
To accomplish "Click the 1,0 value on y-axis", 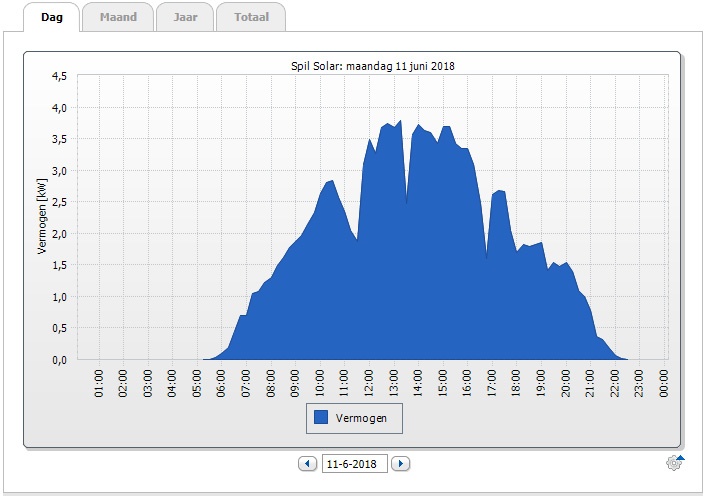I will point(59,297).
